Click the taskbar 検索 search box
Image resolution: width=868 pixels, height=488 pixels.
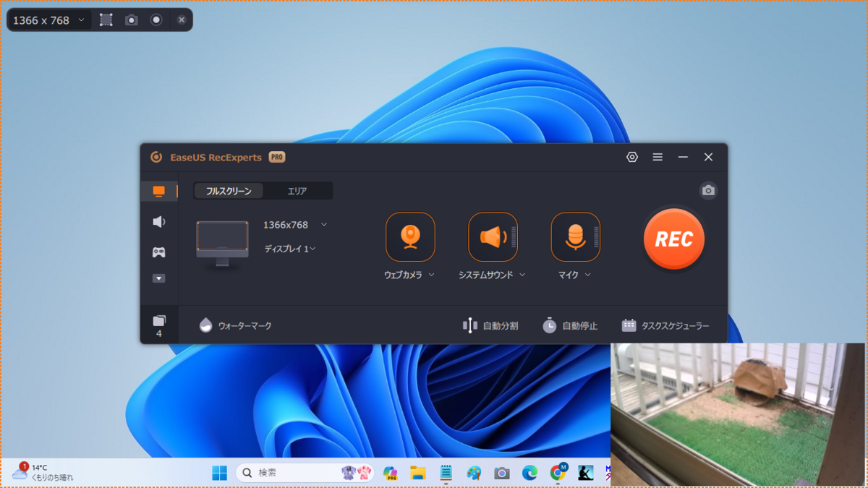coord(305,473)
